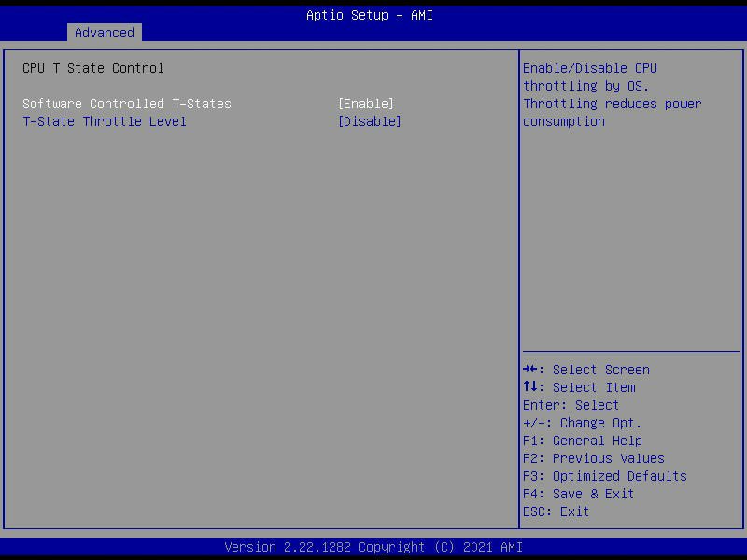This screenshot has width=747, height=560.
Task: Click the Aptio Setup - AMI title
Action: (370, 15)
